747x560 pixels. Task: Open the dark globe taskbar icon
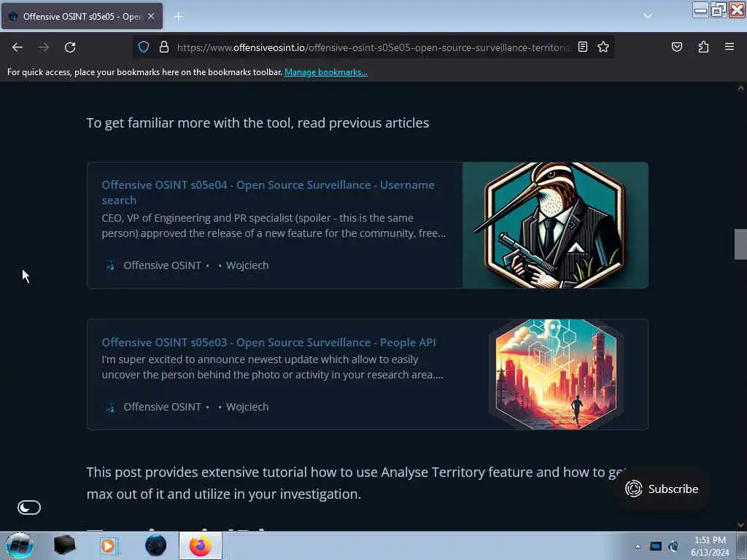(x=156, y=545)
